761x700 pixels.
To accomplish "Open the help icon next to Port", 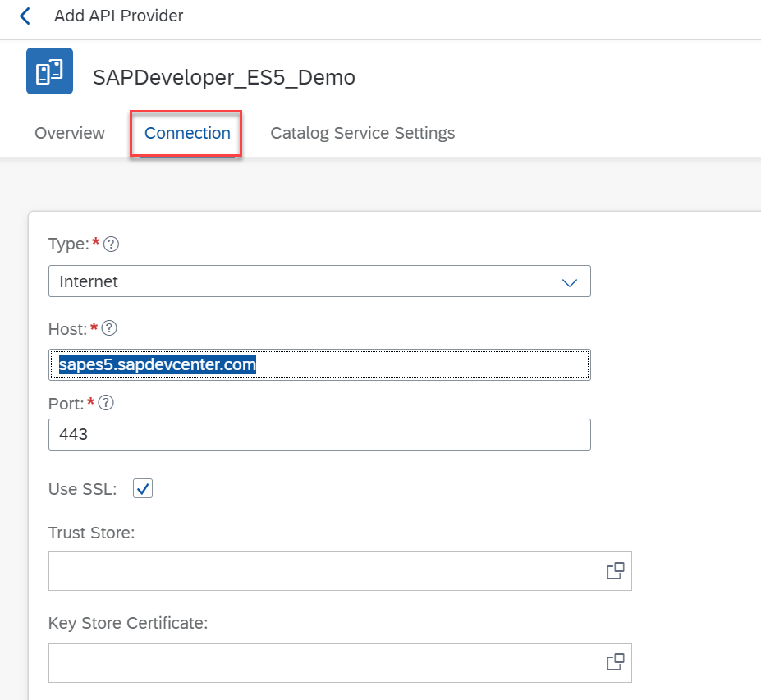I will [x=105, y=403].
